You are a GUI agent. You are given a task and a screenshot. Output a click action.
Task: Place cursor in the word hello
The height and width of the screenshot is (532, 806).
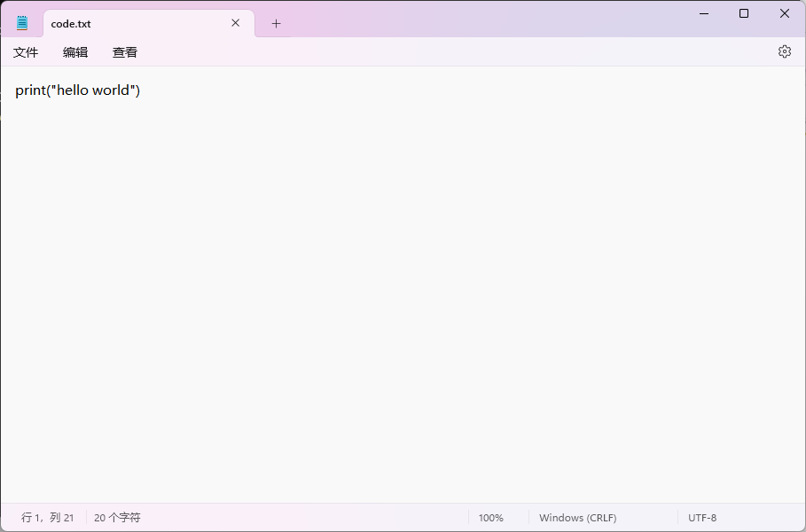73,90
